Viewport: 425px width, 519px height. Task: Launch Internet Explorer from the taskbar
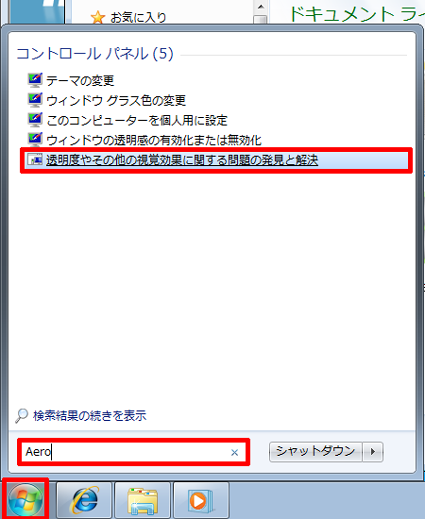click(84, 500)
